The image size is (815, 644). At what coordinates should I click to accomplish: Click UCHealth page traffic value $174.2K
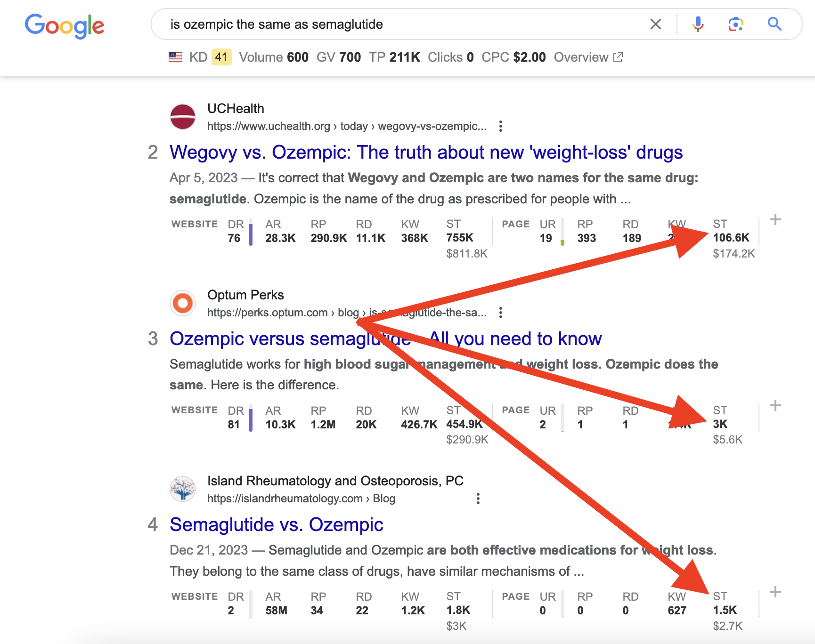[734, 254]
